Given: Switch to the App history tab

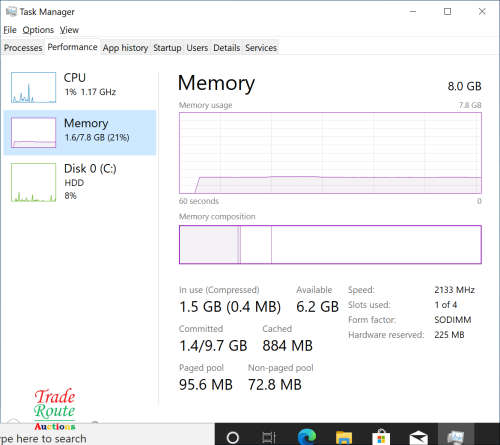Looking at the screenshot, I should 125,48.
